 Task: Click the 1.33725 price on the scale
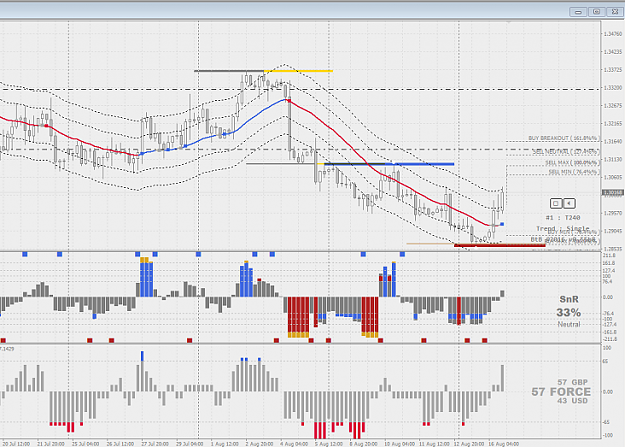pyautogui.click(x=613, y=70)
